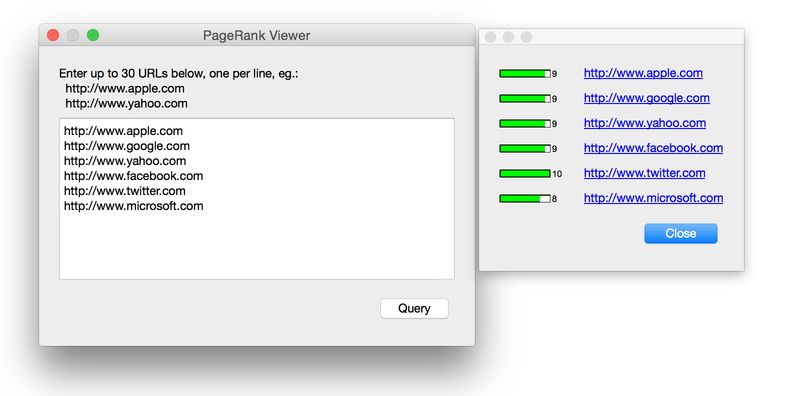Open the google.com result link
Screen dimensions: 800x396
[646, 98]
